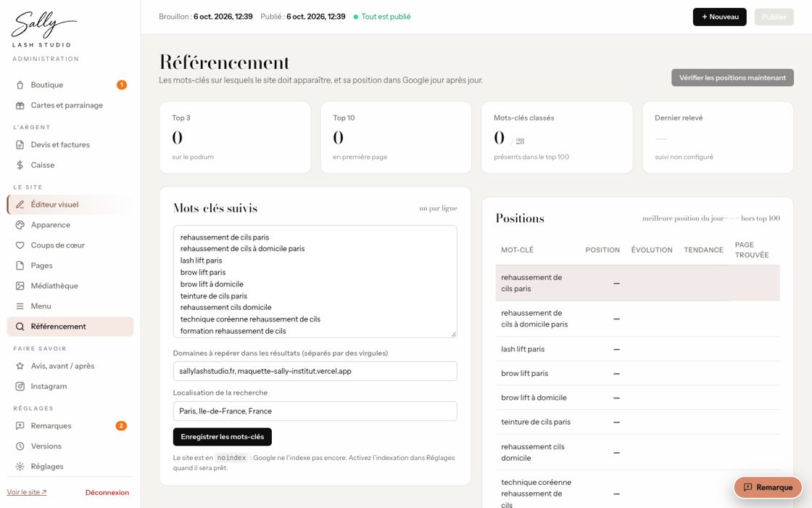Open Devis et factures
The height and width of the screenshot is (508, 812).
(x=70, y=144)
